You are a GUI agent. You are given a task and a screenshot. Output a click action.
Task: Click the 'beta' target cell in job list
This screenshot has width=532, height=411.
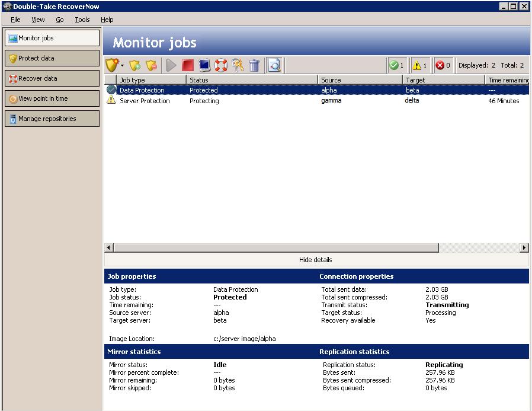click(x=412, y=90)
